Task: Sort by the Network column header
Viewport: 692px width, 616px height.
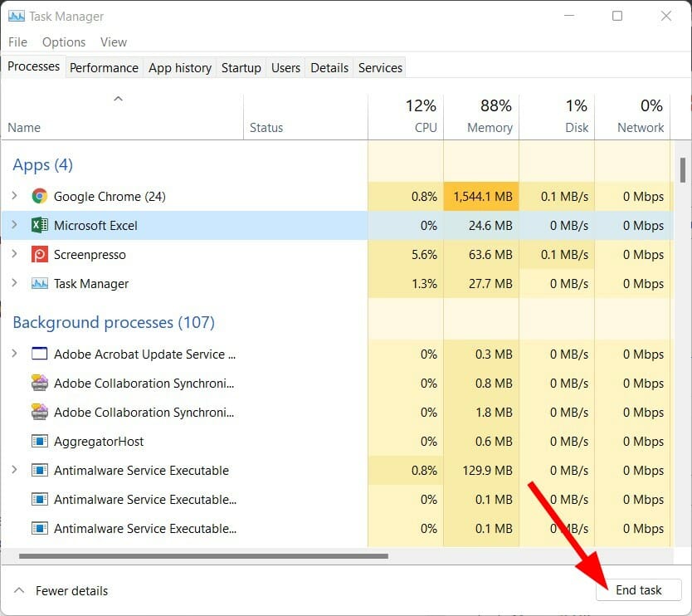Action: (x=632, y=117)
